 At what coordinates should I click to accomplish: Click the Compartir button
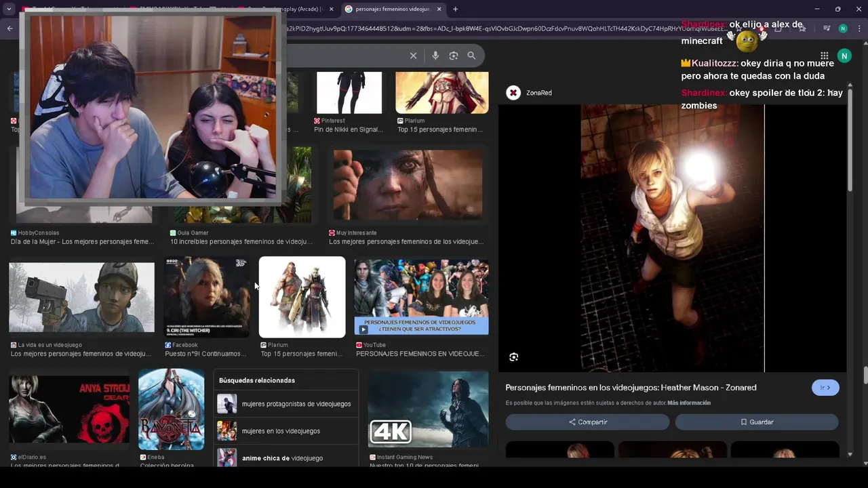click(x=587, y=422)
